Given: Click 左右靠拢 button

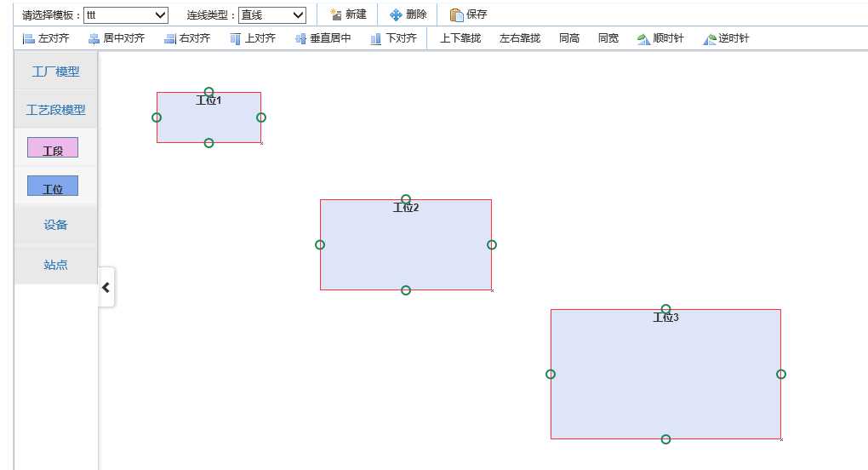Looking at the screenshot, I should pos(519,38).
